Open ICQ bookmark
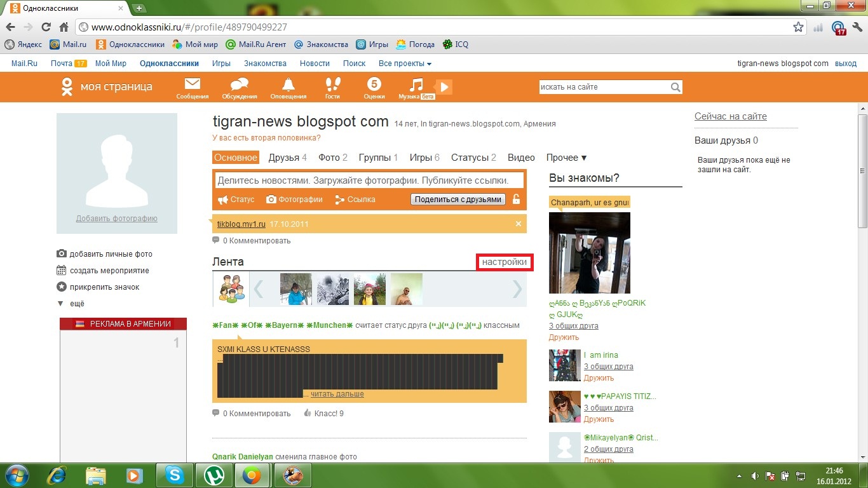 pyautogui.click(x=456, y=44)
